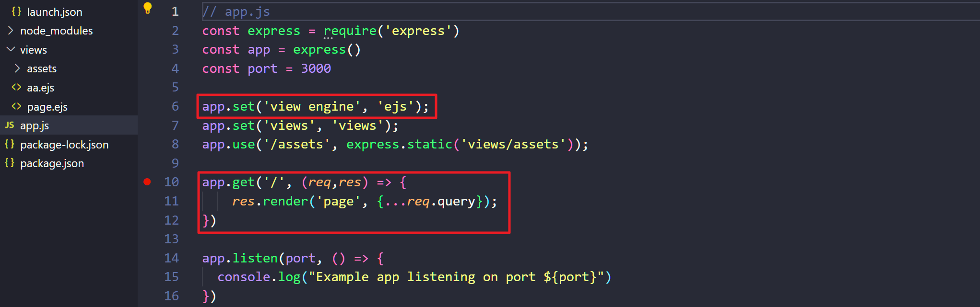Click the lightbulb code action icon
The image size is (980, 307).
(148, 8)
